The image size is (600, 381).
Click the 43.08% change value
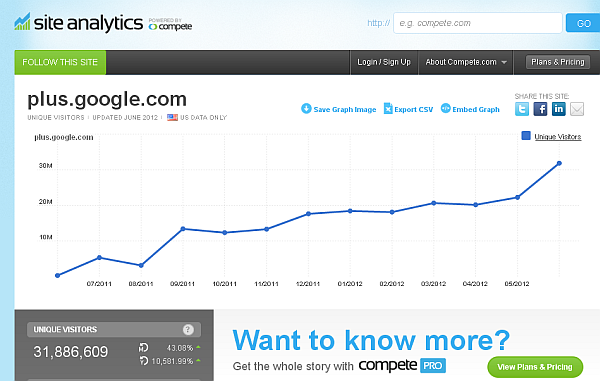(x=180, y=348)
